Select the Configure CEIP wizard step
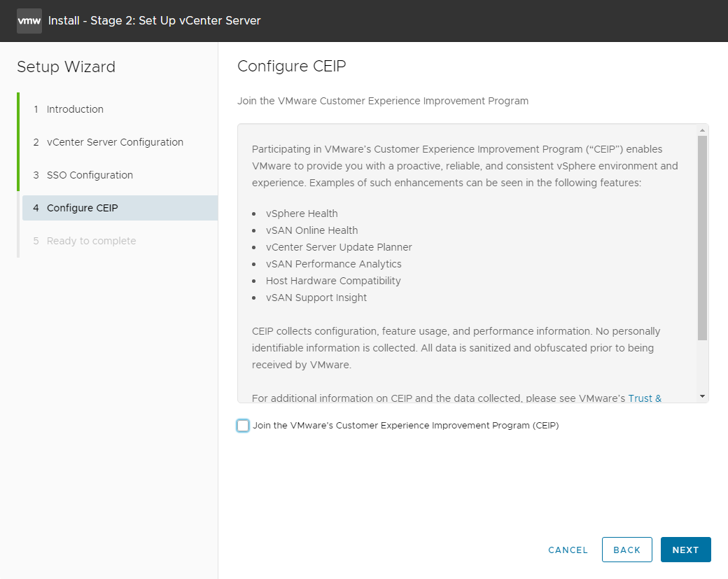This screenshot has width=728, height=579. click(x=82, y=208)
